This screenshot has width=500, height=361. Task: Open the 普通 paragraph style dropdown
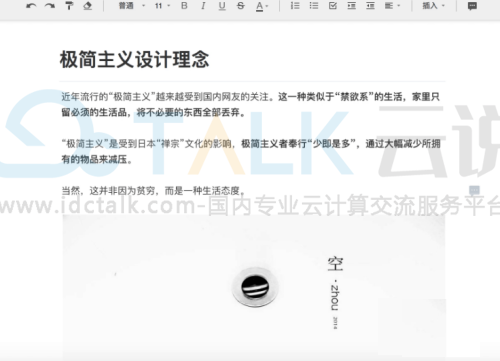132,6
